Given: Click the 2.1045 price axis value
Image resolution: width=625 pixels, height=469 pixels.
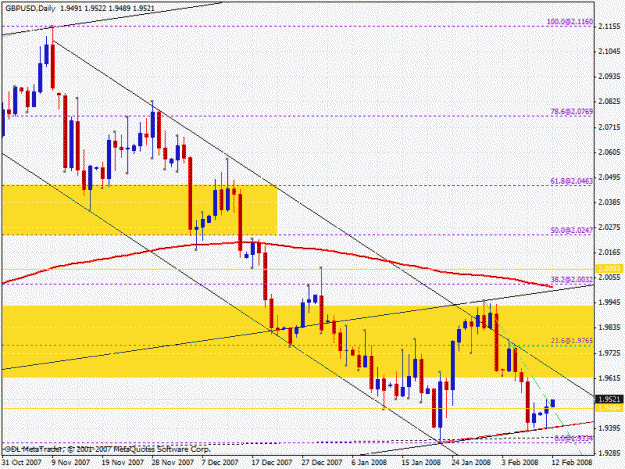Looking at the screenshot, I should click(609, 51).
